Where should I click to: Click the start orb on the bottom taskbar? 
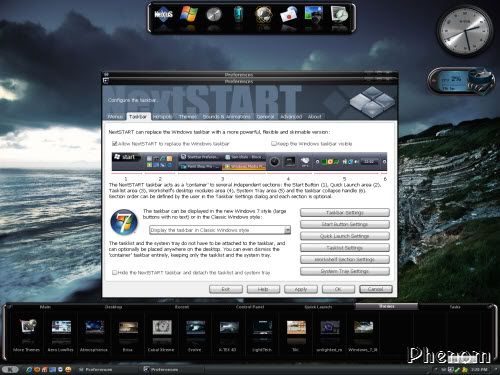[x=10, y=369]
